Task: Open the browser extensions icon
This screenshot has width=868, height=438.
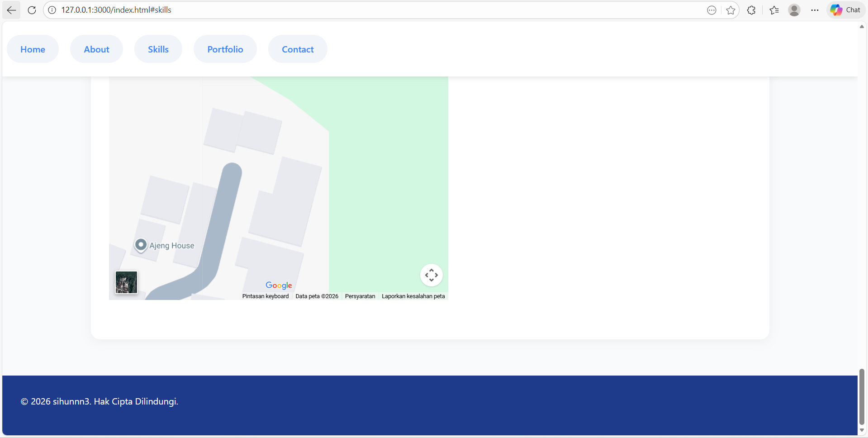Action: click(751, 10)
